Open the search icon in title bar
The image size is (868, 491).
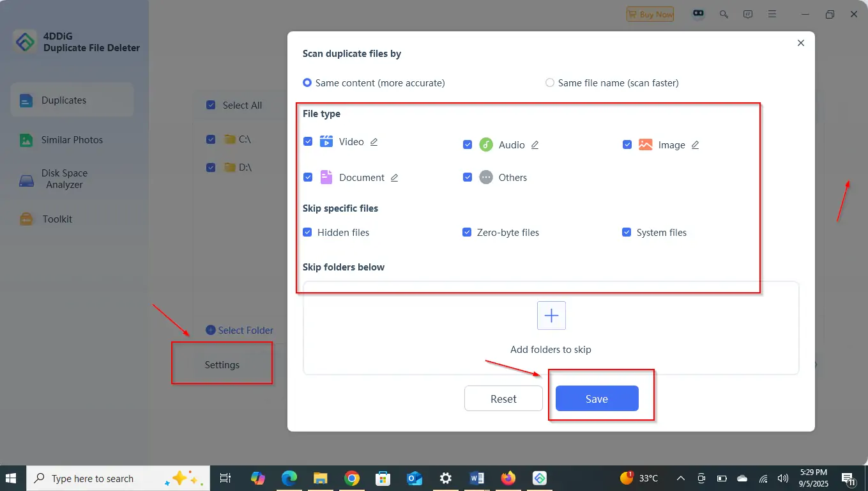tap(724, 14)
